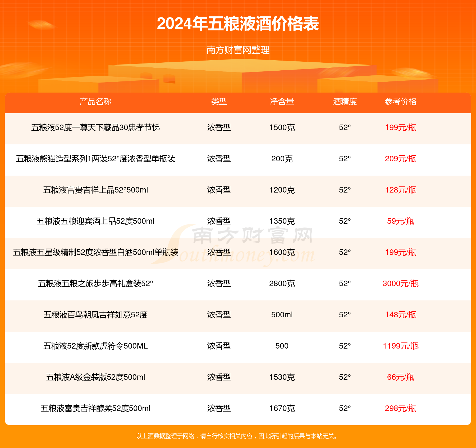The image size is (476, 448).
Task: Click net content 1500克
Action: 282,127
